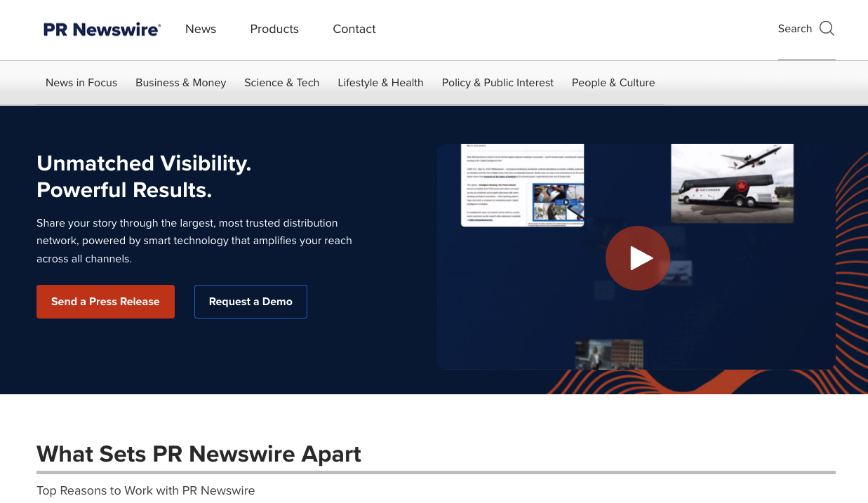This screenshot has height=503, width=868.
Task: Open the Contact page
Action: coord(354,29)
